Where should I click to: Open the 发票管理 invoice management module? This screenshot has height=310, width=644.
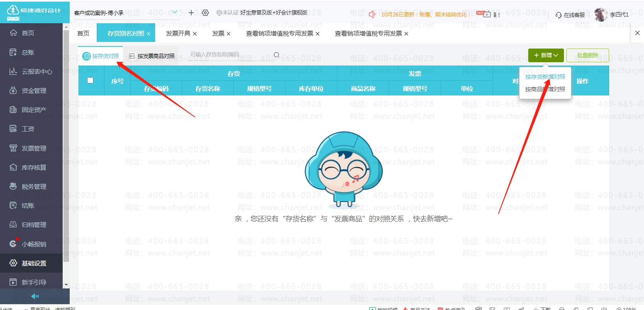point(34,148)
